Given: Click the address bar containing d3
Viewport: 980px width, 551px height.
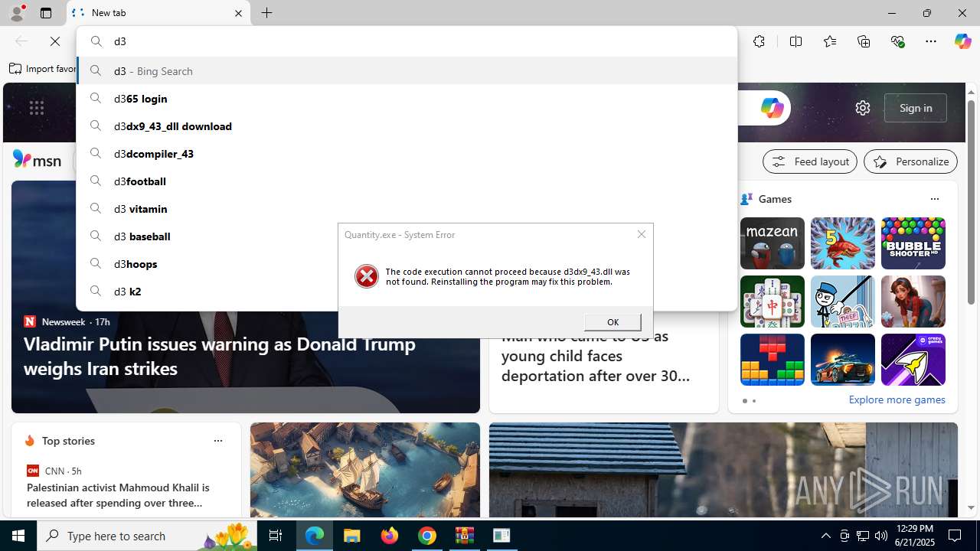Looking at the screenshot, I should coord(407,41).
